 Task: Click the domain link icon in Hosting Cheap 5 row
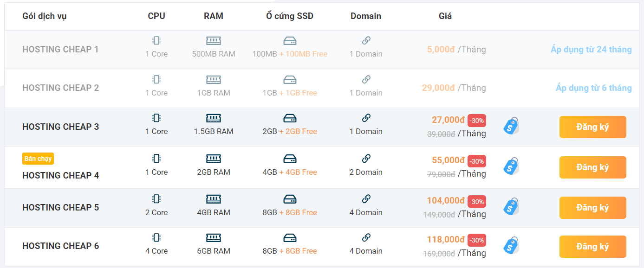(x=366, y=199)
